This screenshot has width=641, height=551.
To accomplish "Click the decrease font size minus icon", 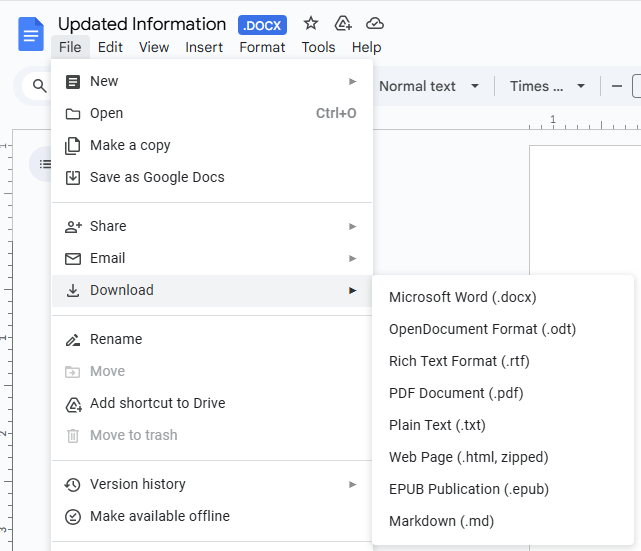I will (617, 86).
